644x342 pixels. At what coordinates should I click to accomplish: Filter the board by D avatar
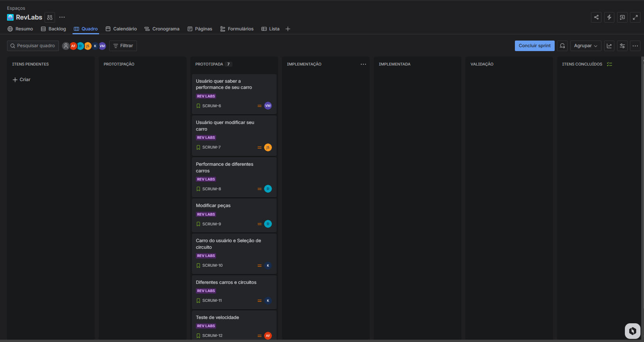tap(80, 46)
